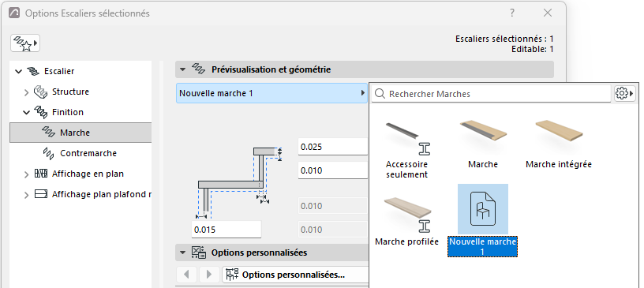Viewport: 644px width, 288px height.
Task: Open Options personnalisées dropdown button
Action: click(294, 275)
